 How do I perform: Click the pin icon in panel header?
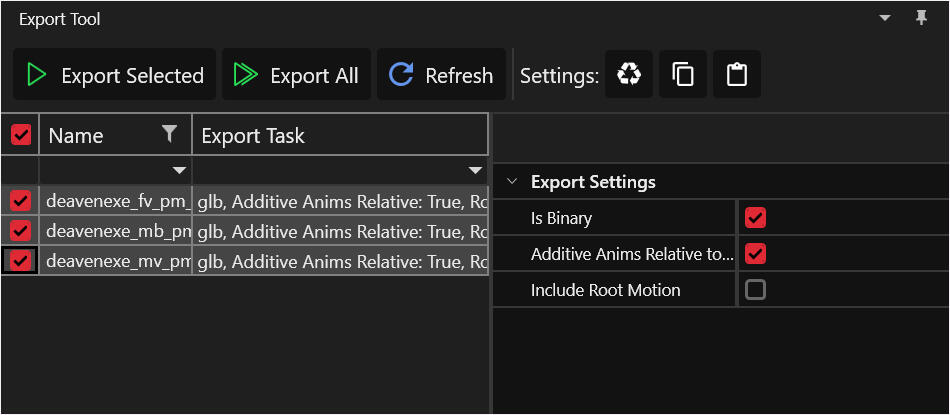coord(921,19)
